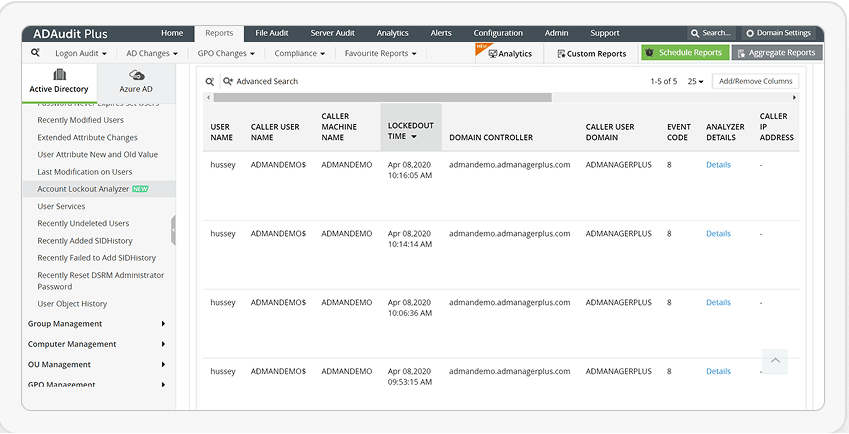Open Recently Added SIDHistory report
The height and width of the screenshot is (434, 849).
point(84,241)
